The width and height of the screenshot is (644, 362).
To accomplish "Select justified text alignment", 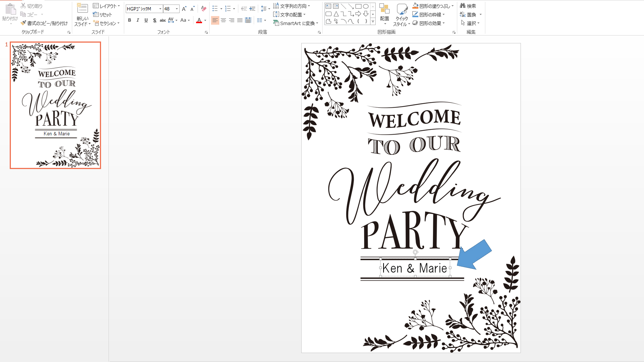I will tap(240, 20).
